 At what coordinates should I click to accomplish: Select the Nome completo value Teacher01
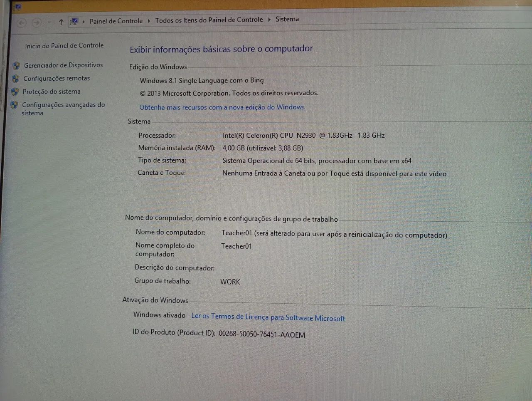[236, 246]
